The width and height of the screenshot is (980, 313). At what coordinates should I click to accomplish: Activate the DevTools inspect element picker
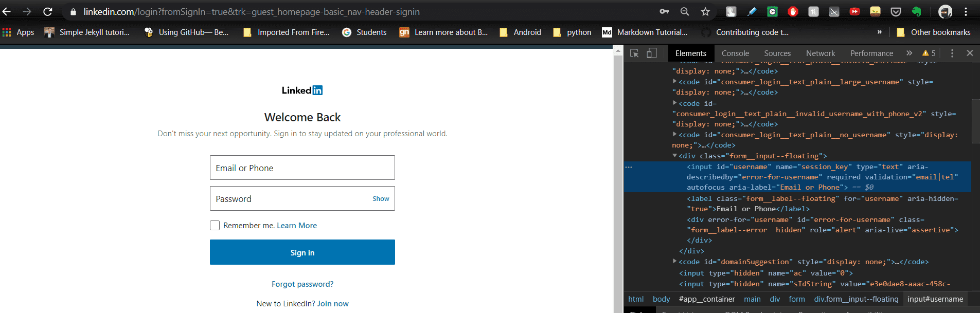tap(634, 53)
